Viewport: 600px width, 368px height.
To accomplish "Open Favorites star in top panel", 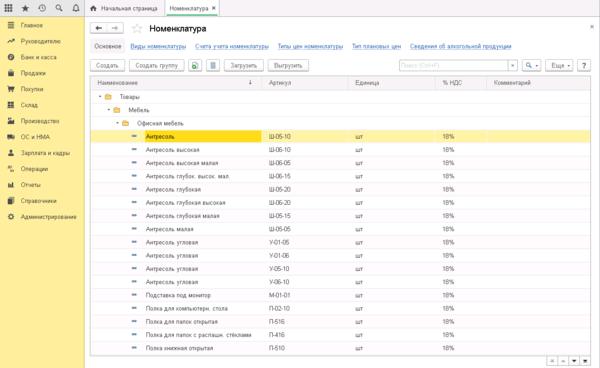I will tap(25, 8).
